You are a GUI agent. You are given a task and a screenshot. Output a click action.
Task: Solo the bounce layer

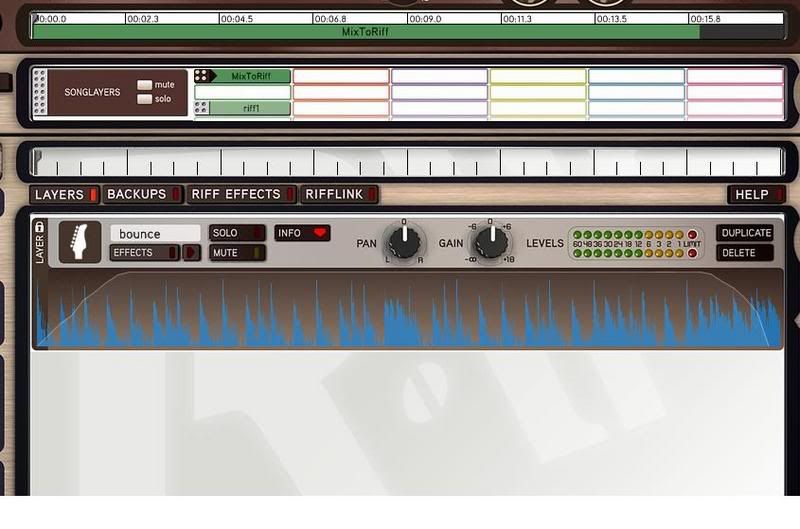237,233
